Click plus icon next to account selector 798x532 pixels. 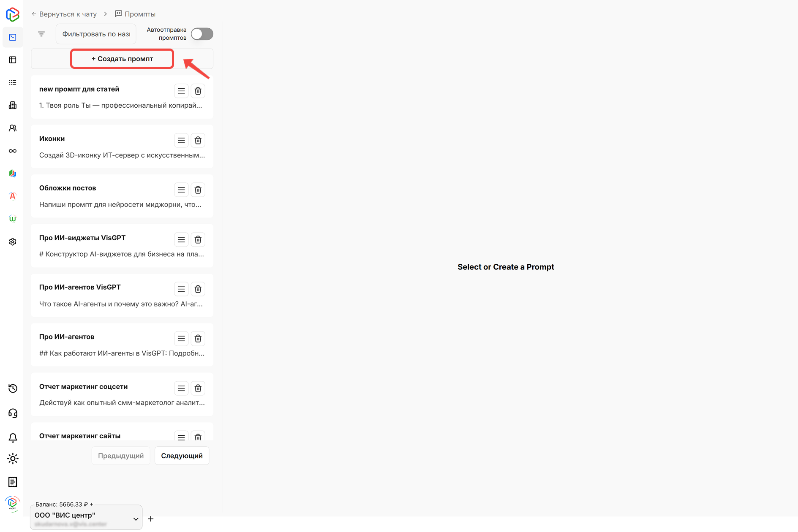(151, 519)
